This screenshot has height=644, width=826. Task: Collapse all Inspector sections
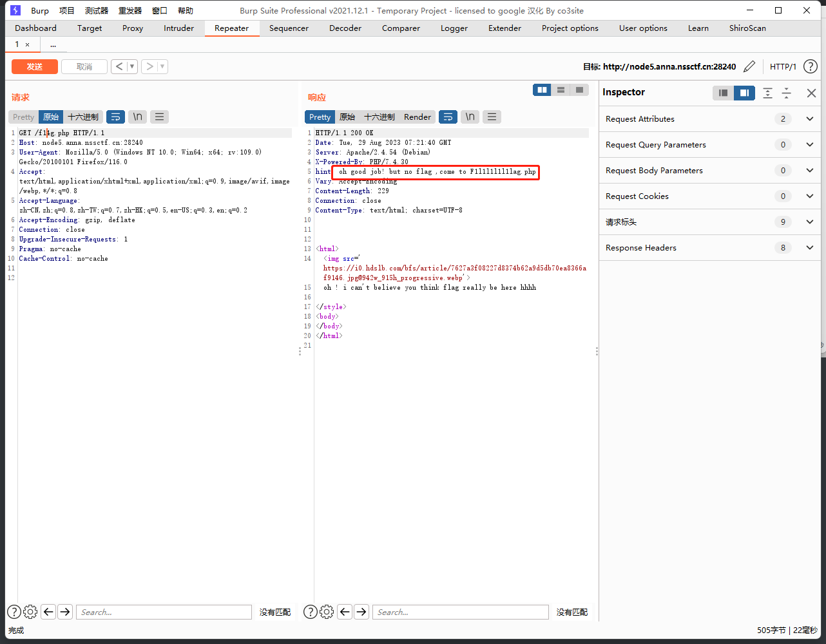(786, 93)
